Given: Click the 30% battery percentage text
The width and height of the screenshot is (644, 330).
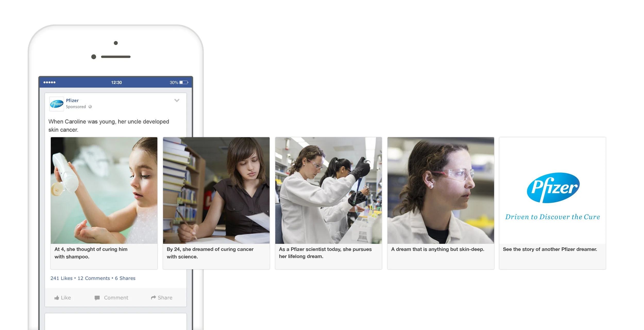Looking at the screenshot, I should [174, 82].
